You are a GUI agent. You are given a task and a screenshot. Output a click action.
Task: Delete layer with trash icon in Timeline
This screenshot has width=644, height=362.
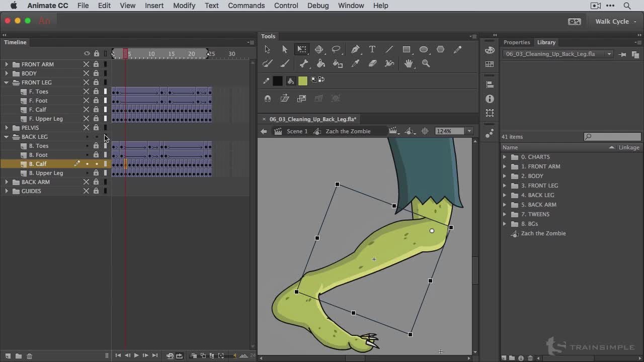[x=29, y=356]
